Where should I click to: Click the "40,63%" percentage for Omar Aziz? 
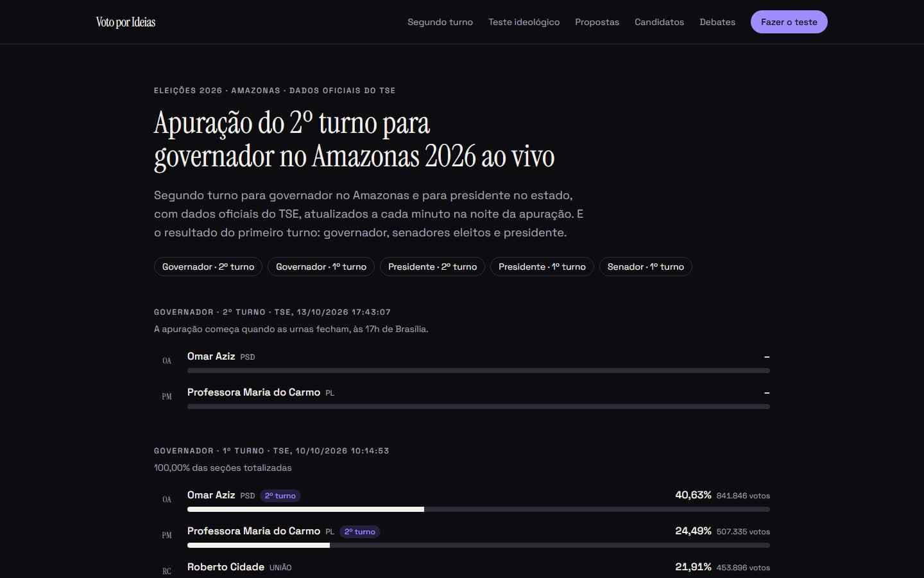(x=693, y=495)
